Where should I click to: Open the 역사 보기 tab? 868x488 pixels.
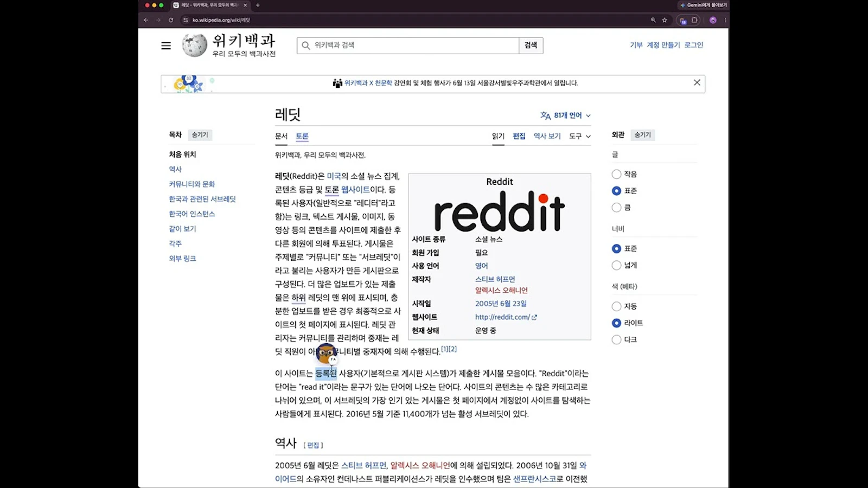547,136
